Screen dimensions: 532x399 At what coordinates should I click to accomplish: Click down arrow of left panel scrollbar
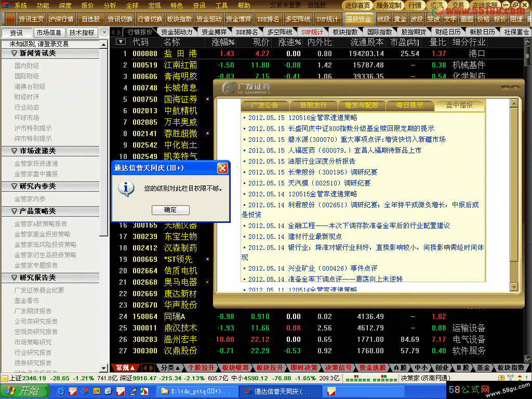[x=104, y=368]
